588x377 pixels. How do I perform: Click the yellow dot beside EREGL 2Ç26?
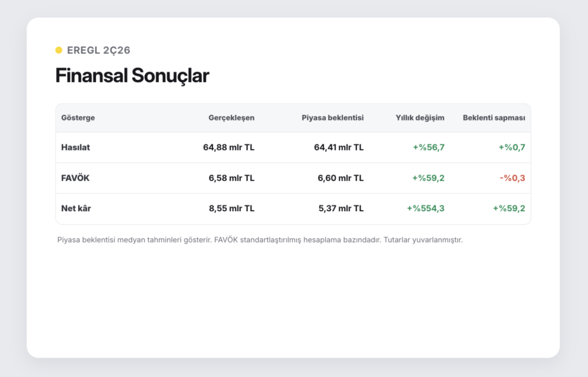[x=59, y=50]
